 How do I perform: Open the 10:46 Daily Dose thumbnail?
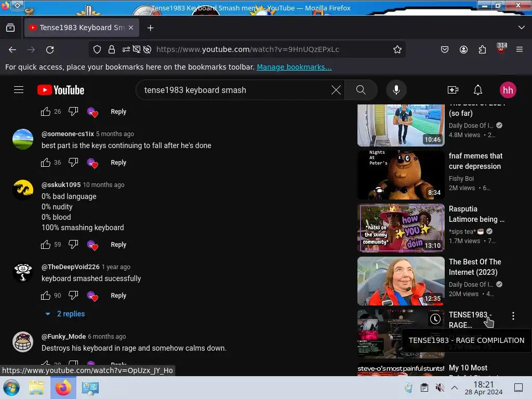[401, 125]
